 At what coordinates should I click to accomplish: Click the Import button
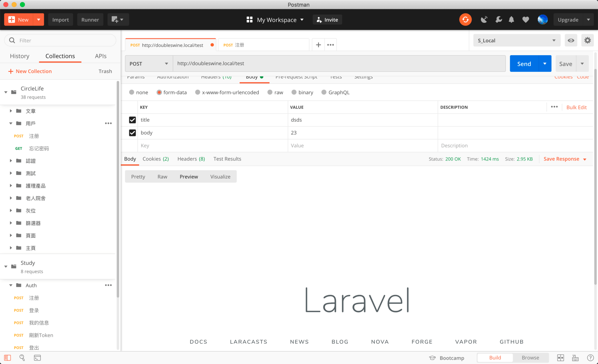61,20
